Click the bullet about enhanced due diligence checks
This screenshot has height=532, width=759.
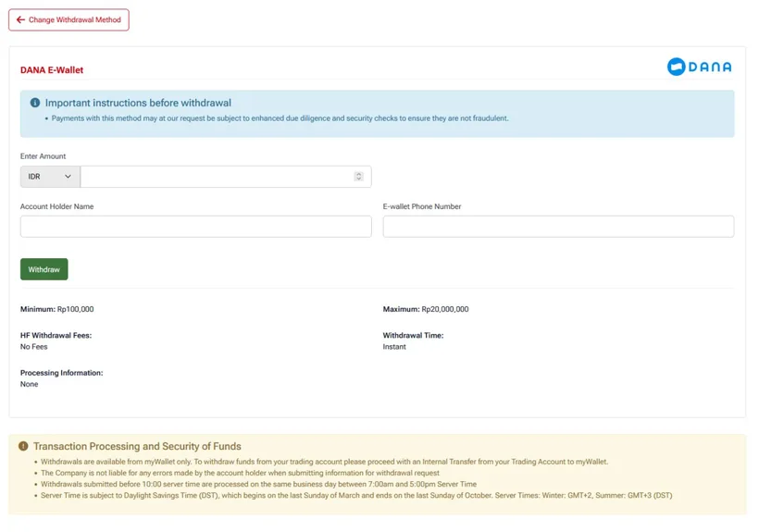click(280, 118)
